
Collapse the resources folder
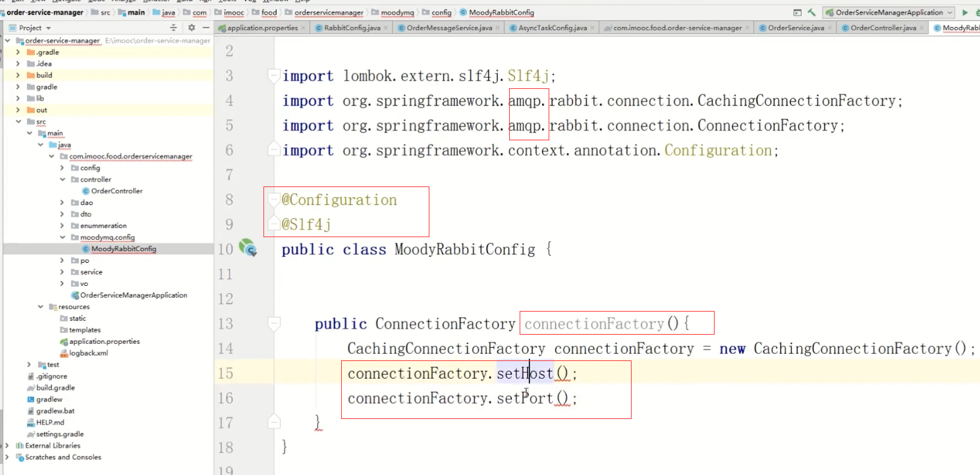coord(40,307)
